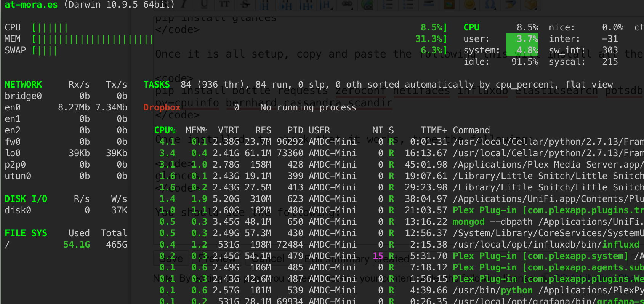
Task: Click the lo0 network interface name
Action: coord(12,153)
